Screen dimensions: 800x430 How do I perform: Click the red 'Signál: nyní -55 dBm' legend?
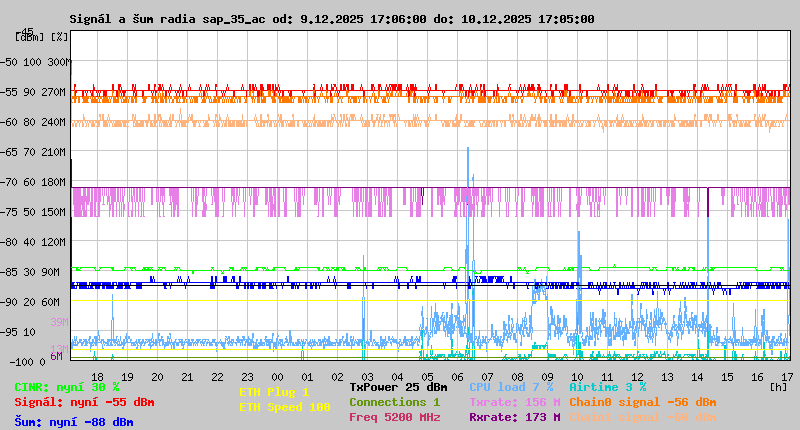84,402
